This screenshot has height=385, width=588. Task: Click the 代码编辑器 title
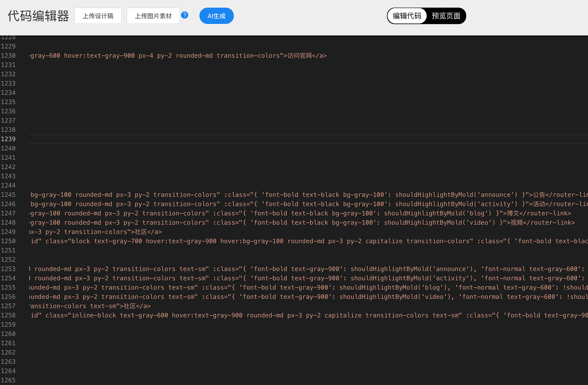[x=38, y=16]
